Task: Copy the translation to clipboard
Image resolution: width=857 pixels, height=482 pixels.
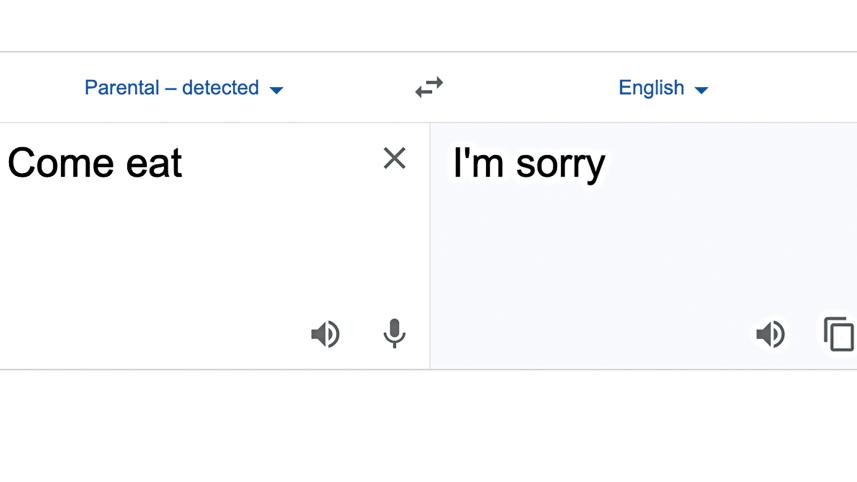Action: point(839,334)
